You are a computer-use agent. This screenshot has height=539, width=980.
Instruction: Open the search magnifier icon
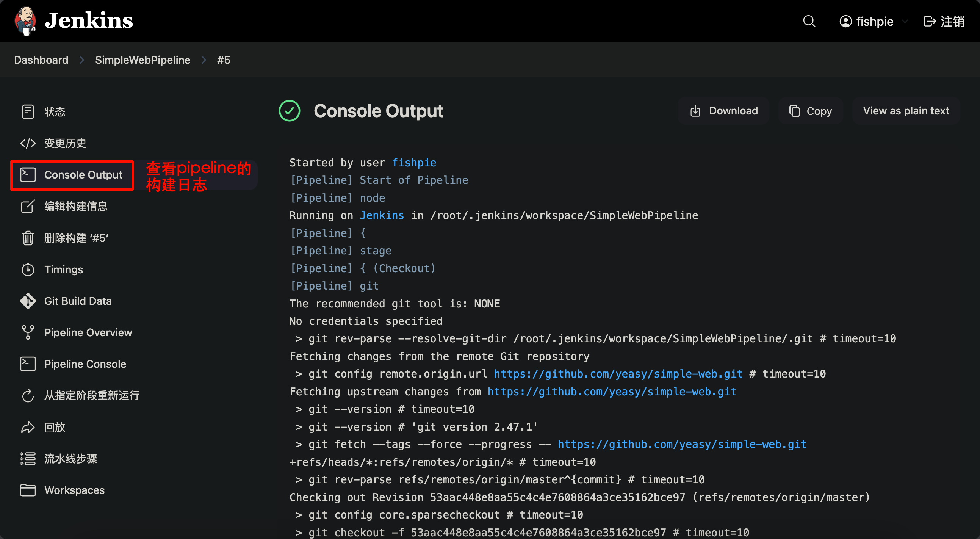coord(809,21)
